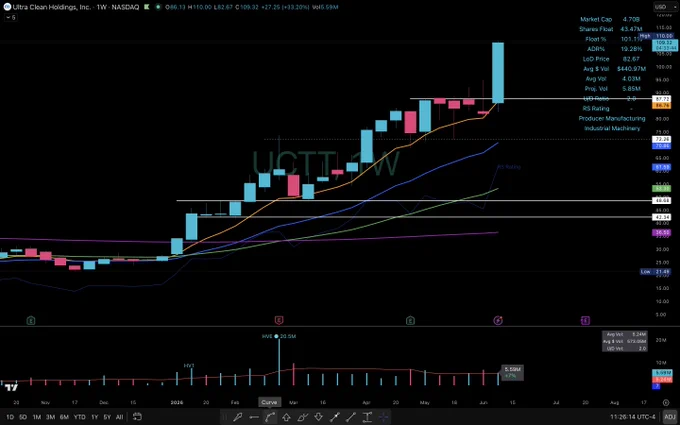Click the blue 70.86 moving average label
The image size is (680, 425).
click(x=661, y=146)
